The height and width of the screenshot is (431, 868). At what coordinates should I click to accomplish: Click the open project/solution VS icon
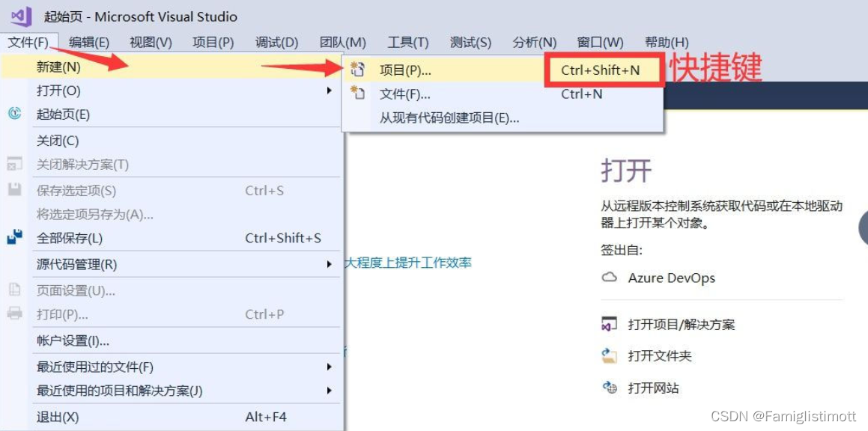(610, 324)
